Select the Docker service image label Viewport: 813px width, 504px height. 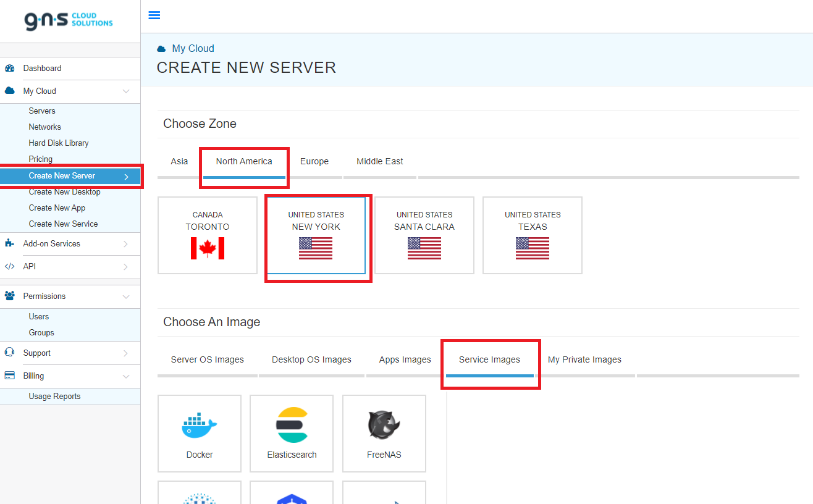point(200,455)
